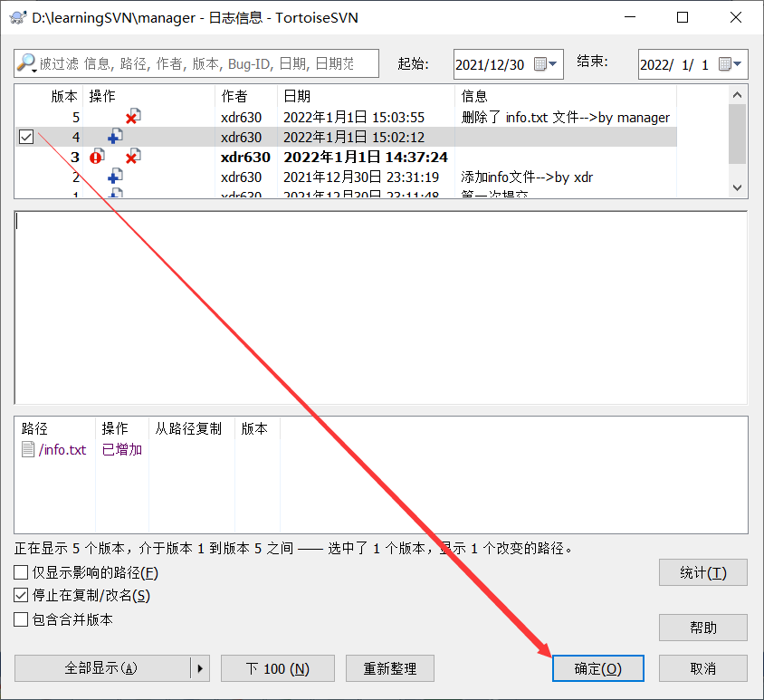The image size is (764, 700).
Task: Click the 取消 cancel button
Action: coord(703,668)
